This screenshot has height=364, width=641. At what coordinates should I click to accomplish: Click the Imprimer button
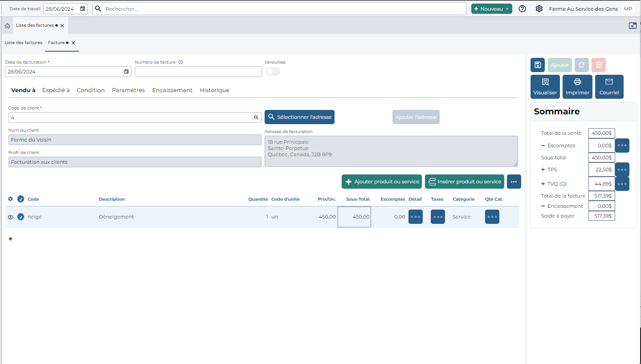(x=577, y=87)
